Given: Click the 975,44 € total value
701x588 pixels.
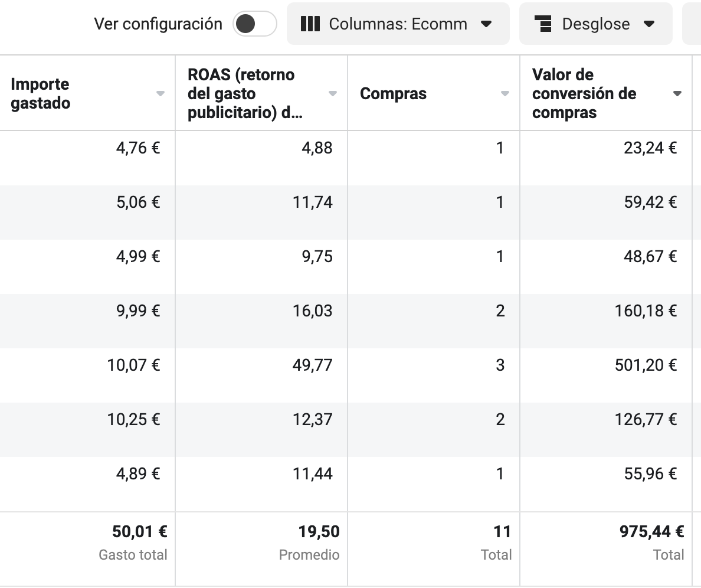Looking at the screenshot, I should (651, 531).
